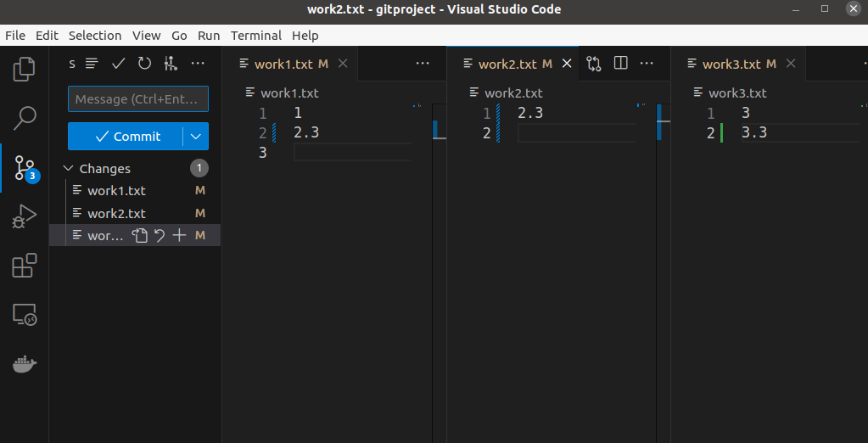Click line number 3 in work1.txt
The width and height of the screenshot is (868, 443).
pyautogui.click(x=262, y=152)
